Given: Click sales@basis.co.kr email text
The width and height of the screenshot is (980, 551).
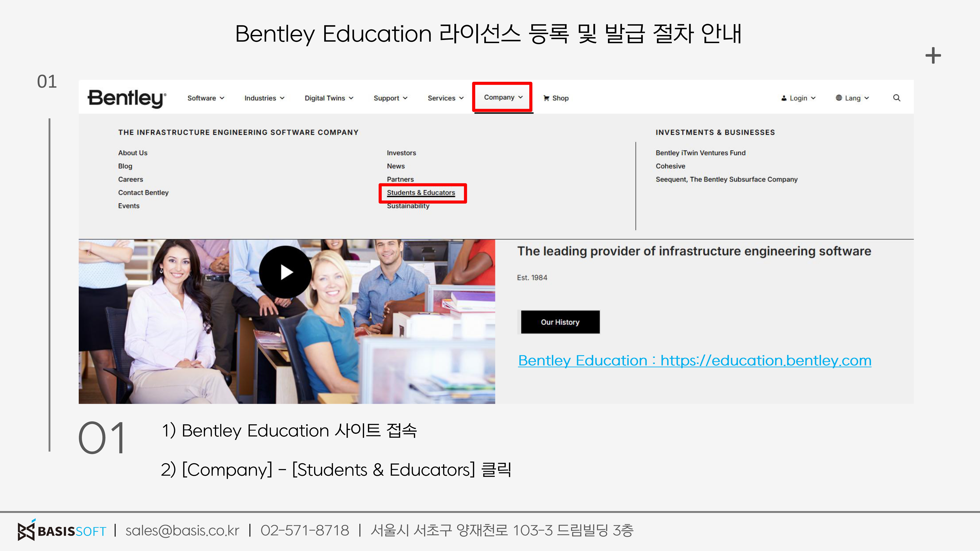Looking at the screenshot, I should (x=182, y=530).
